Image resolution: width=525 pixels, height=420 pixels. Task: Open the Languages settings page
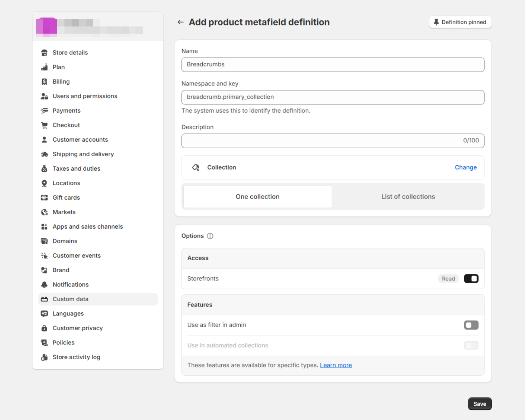pyautogui.click(x=68, y=314)
